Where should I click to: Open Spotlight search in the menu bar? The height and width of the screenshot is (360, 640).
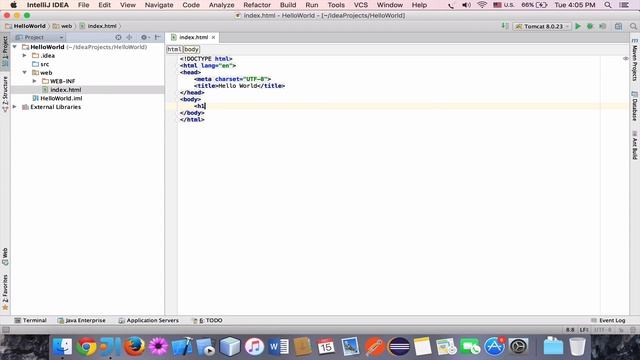pyautogui.click(x=608, y=5)
